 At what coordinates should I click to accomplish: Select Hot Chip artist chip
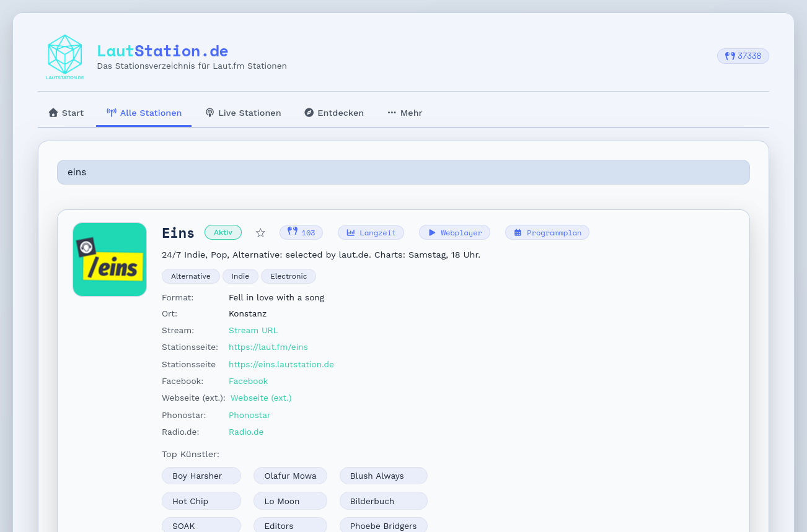[201, 501]
